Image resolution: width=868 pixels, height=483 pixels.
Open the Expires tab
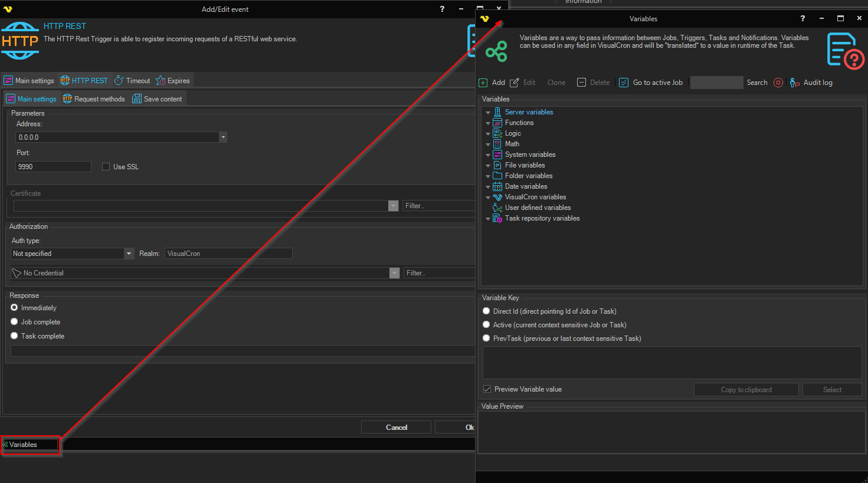(173, 81)
